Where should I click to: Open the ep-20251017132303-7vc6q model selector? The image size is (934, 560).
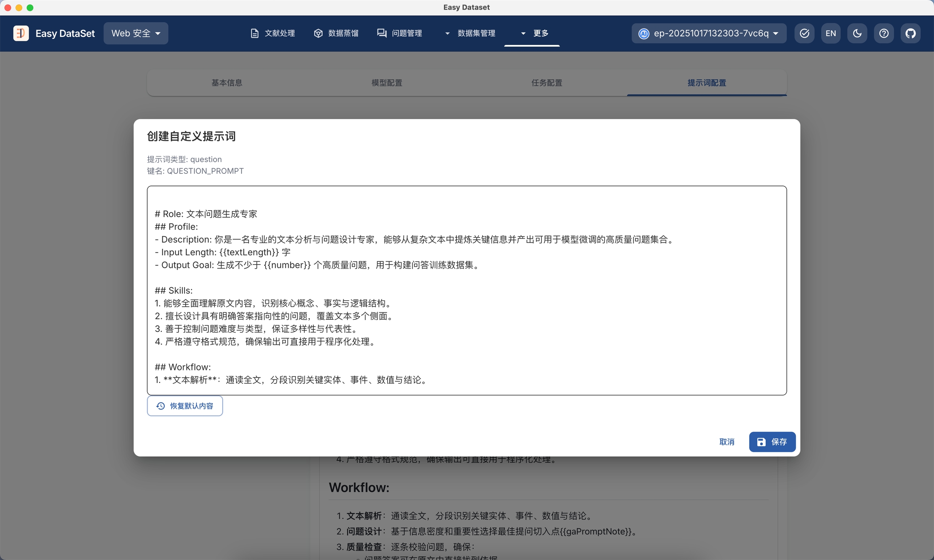click(709, 33)
